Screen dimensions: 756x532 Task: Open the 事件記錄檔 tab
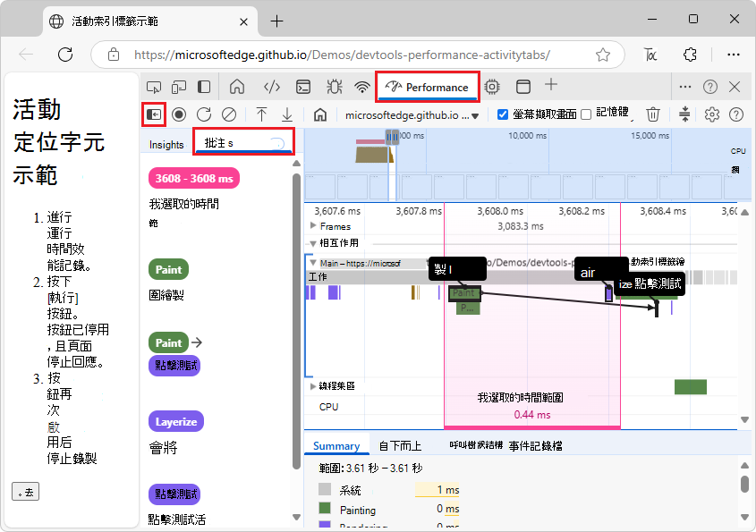pyautogui.click(x=535, y=446)
